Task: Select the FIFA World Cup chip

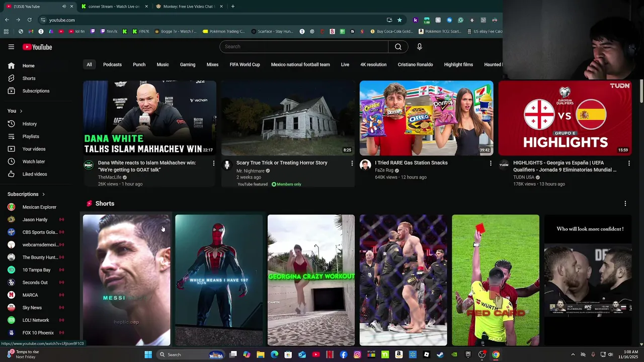Action: pyautogui.click(x=245, y=65)
